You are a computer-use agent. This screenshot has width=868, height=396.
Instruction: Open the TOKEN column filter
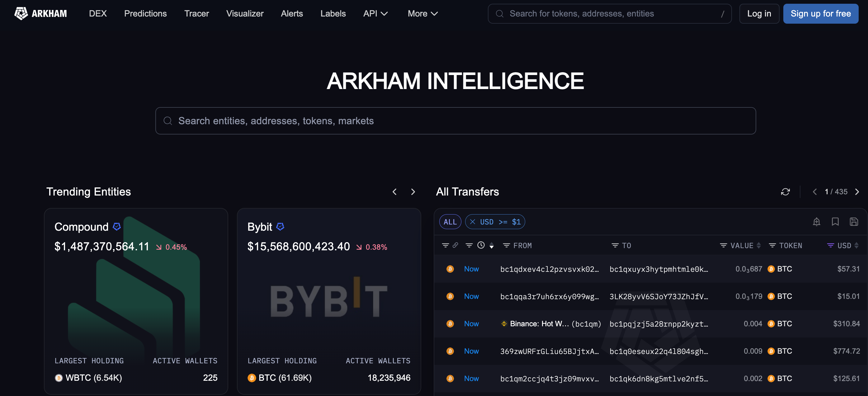coord(772,245)
